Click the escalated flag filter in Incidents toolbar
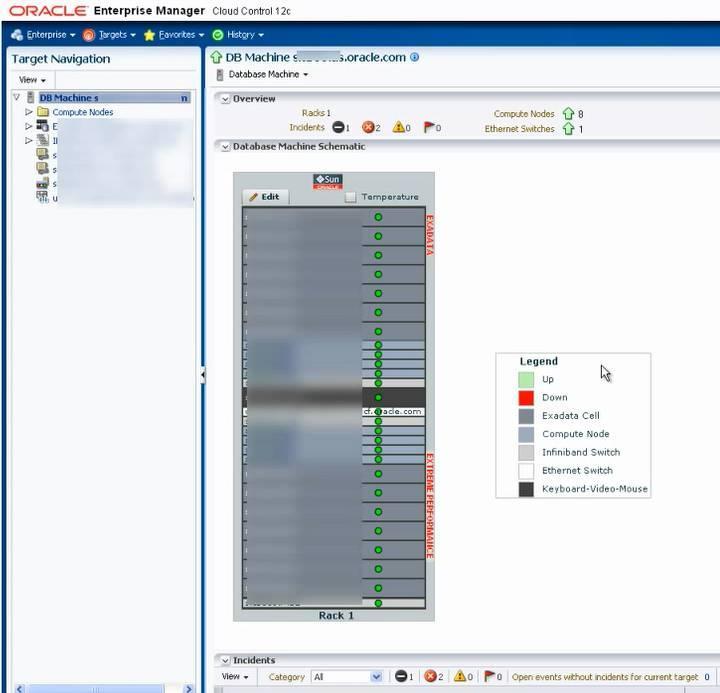720x693 pixels. point(489,676)
